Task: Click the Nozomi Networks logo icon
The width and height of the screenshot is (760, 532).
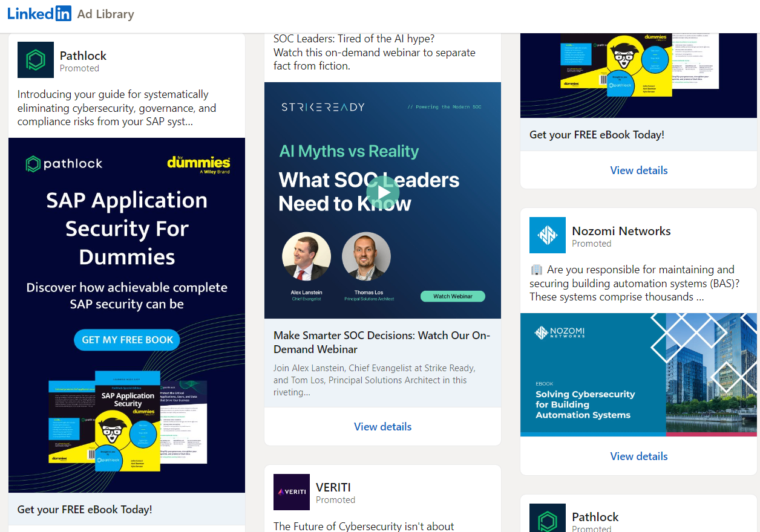Action: click(547, 235)
